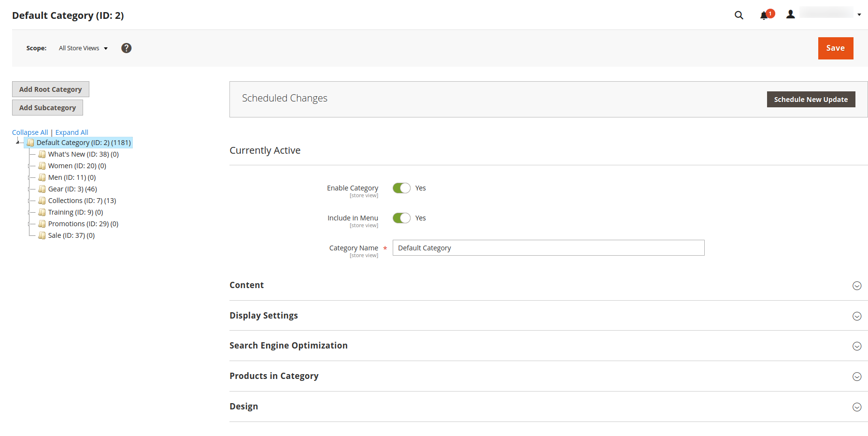Click the Gear category folder icon
868x436 pixels.
42,189
